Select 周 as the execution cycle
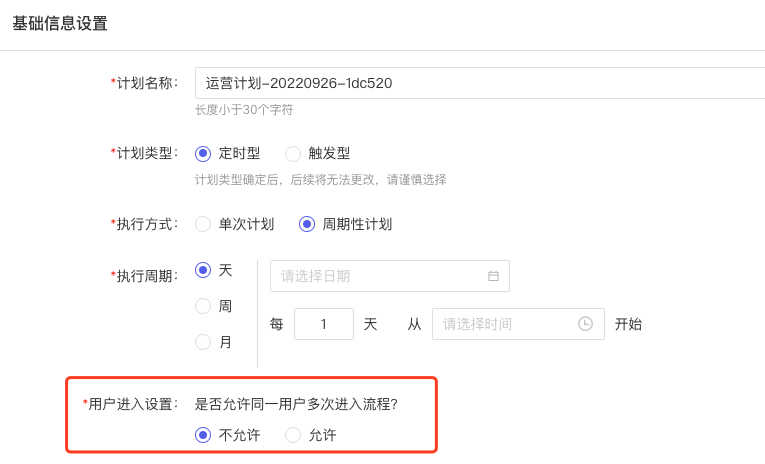This screenshot has width=765, height=464. (203, 306)
